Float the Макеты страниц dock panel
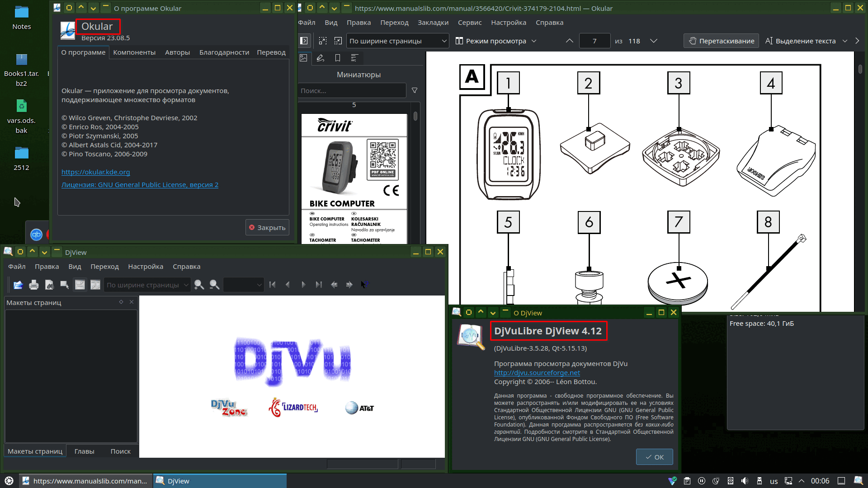Viewport: 868px width, 488px height. 121,302
